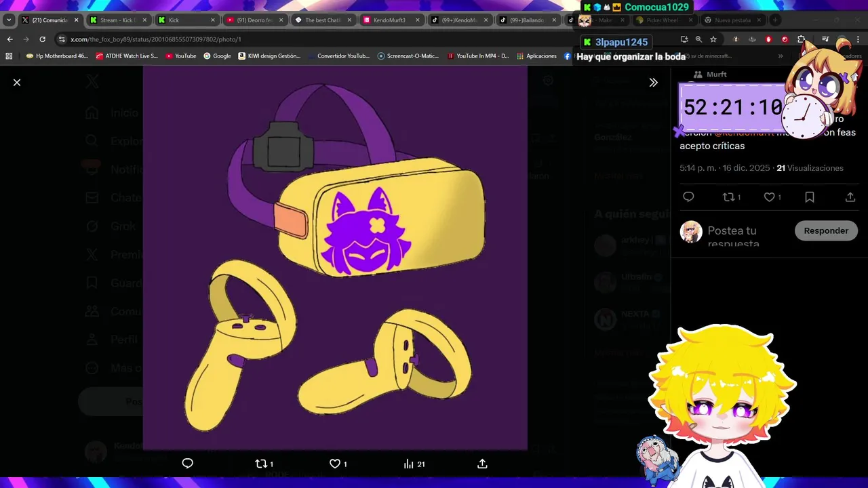Viewport: 868px width, 488px height.
Task: Open 'Screencast-O-Matic...' bookmark
Action: tap(408, 56)
